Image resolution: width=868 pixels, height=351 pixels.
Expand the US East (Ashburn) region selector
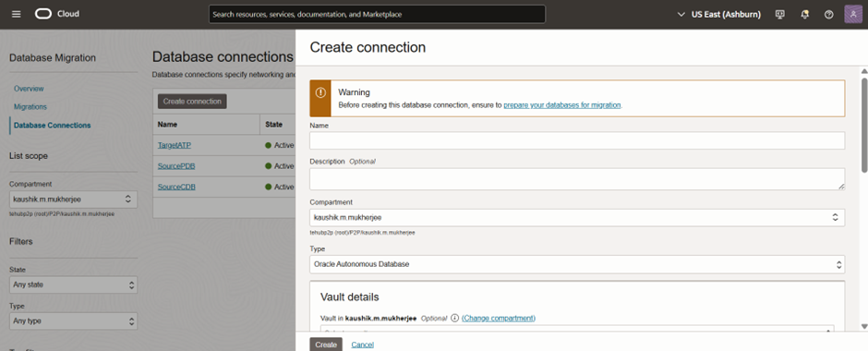(718, 15)
